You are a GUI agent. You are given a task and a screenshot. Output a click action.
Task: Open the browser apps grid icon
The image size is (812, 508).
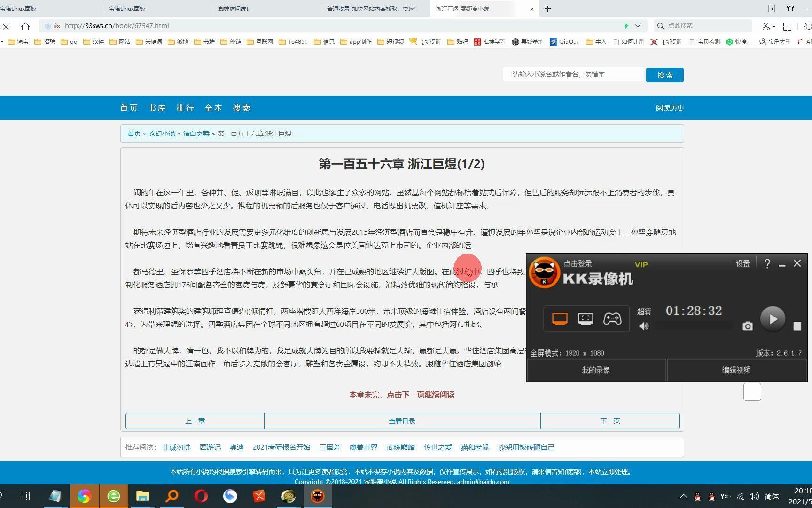pos(787,26)
